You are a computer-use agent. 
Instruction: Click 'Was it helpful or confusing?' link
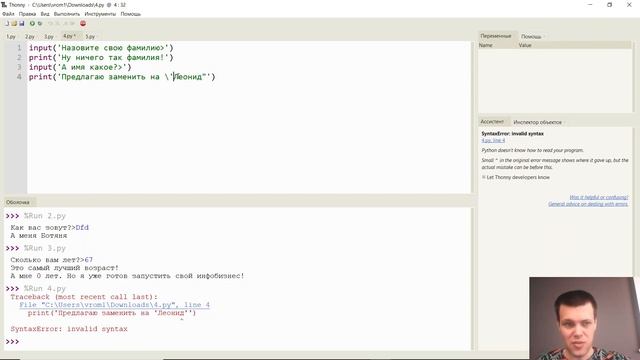coord(599,197)
